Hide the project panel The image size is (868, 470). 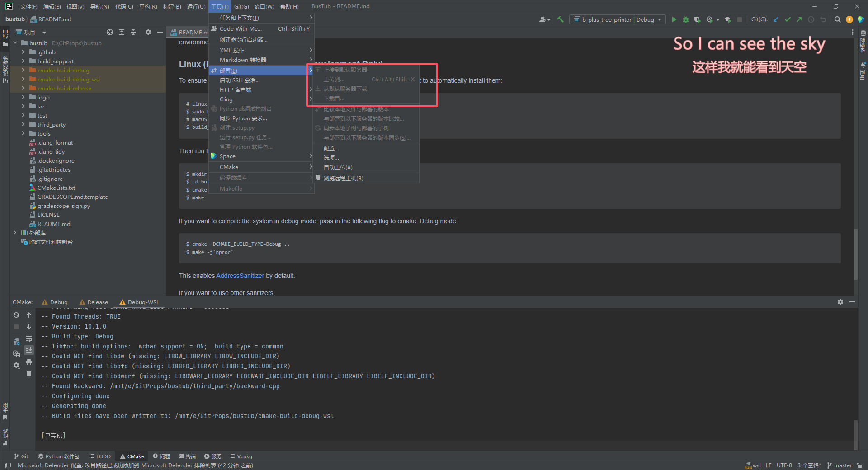(160, 32)
